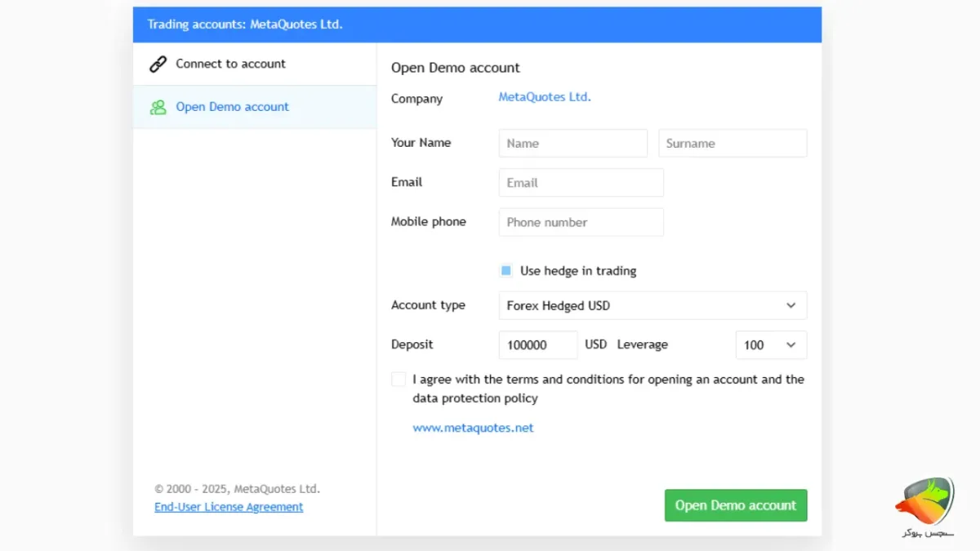Click the Phone number input field
Viewport: 980px width, 551px height.
point(581,222)
